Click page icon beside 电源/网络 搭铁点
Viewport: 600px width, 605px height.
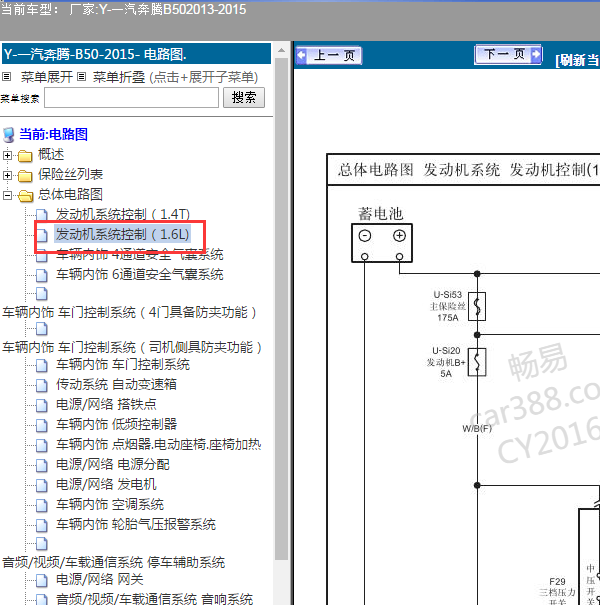point(42,405)
